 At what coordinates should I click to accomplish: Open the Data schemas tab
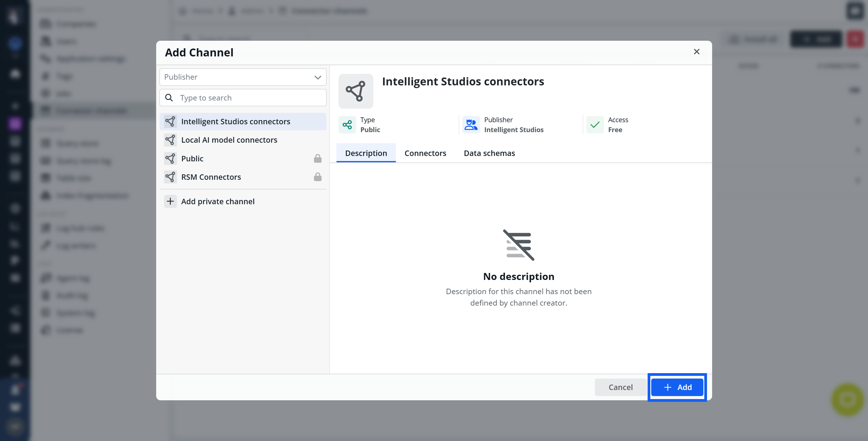[489, 153]
